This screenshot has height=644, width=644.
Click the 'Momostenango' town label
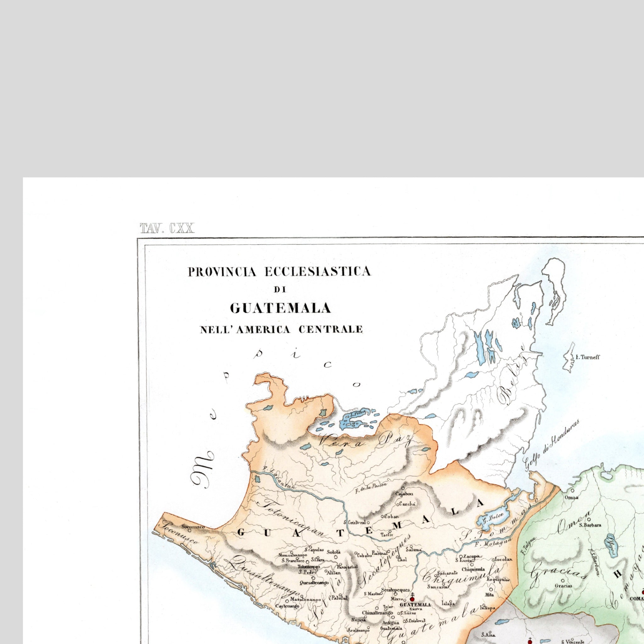tap(293, 555)
